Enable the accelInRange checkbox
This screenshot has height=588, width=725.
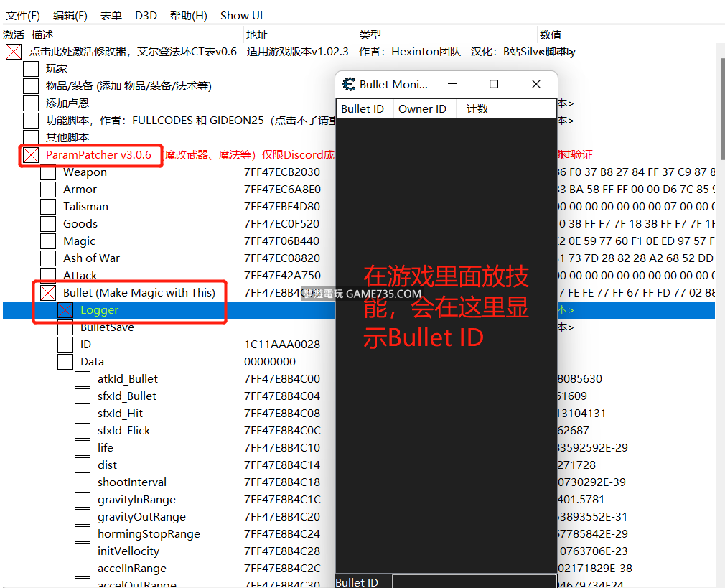(83, 569)
